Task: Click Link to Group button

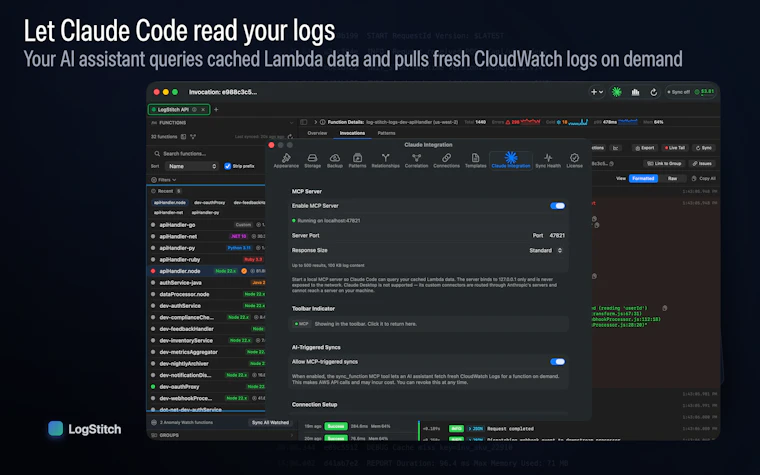Action: [665, 163]
